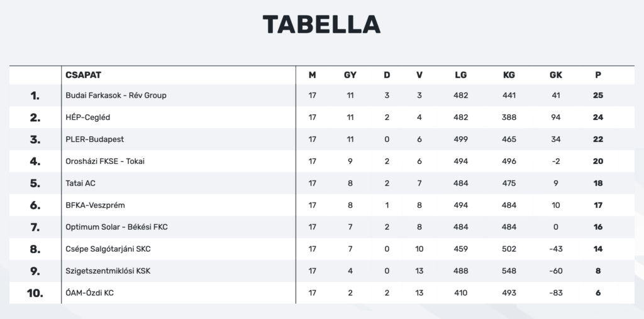Screen dimensions: 644x319
Task: Click the KG goals conceded header
Action: coord(509,75)
